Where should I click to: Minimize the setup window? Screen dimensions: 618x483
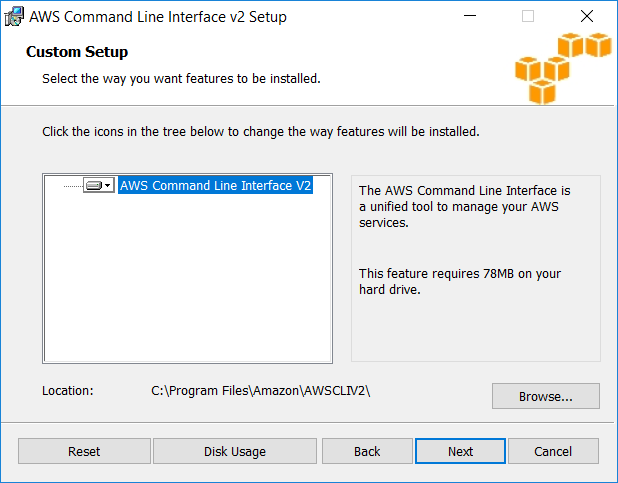(470, 16)
